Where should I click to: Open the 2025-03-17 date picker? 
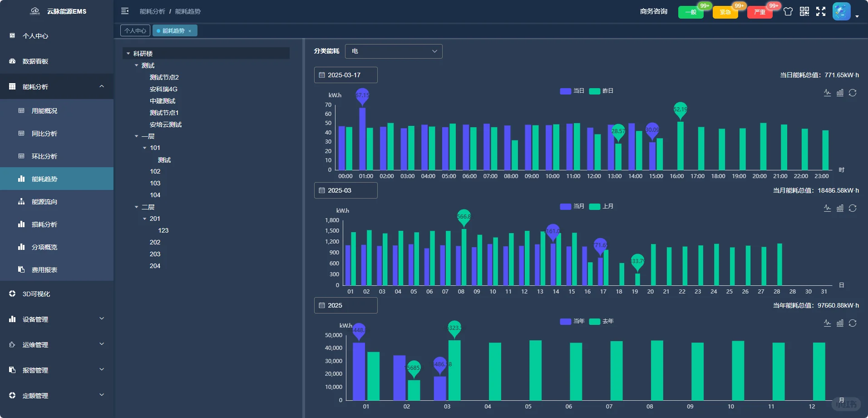click(x=346, y=75)
